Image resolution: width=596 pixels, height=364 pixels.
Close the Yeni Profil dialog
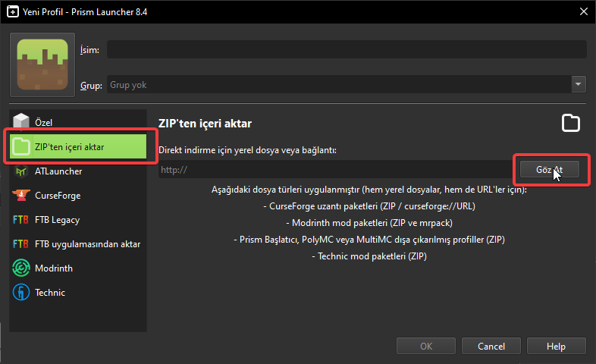(584, 12)
